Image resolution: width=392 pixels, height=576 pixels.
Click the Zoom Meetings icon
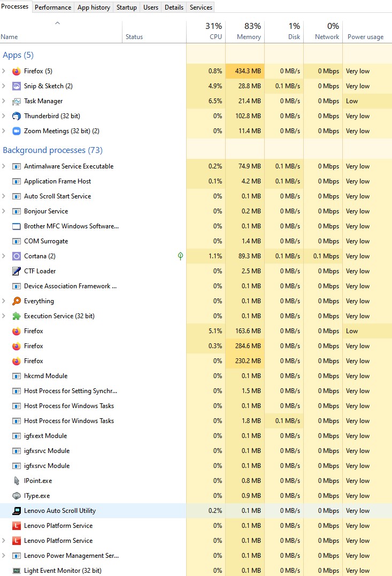16,131
